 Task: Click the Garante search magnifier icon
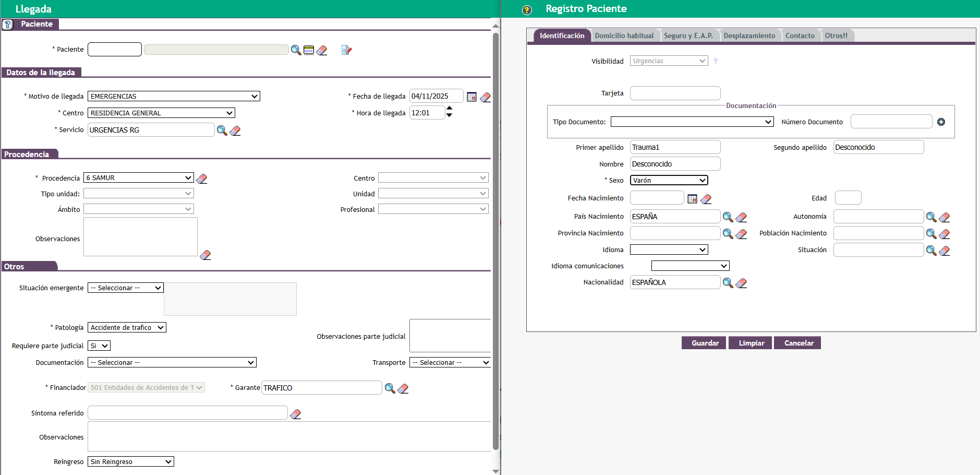click(x=390, y=388)
